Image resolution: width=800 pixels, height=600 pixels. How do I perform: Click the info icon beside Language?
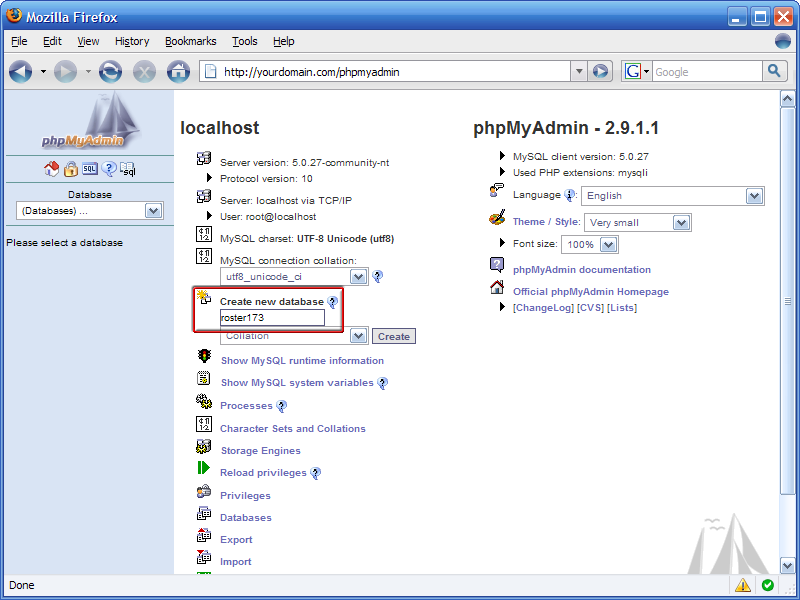570,195
